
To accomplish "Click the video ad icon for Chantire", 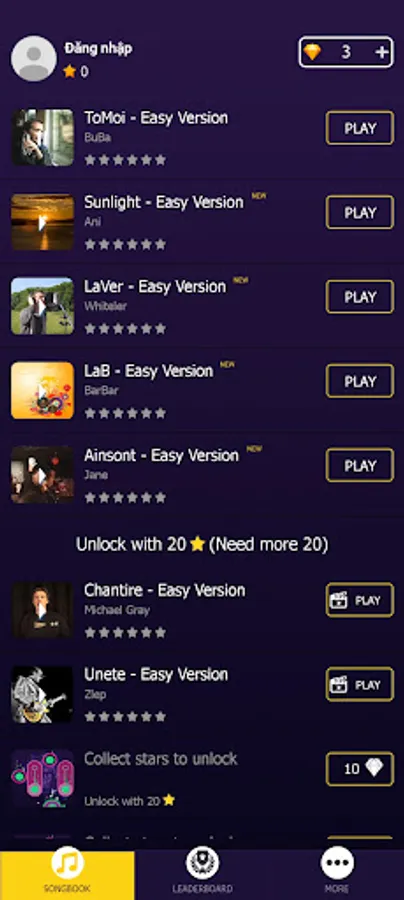I will click(x=339, y=600).
